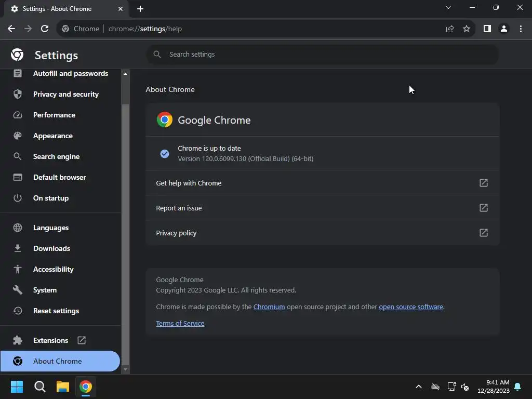Click the Chrome logo beside Settings title
This screenshot has width=532, height=399.
(x=17, y=55)
